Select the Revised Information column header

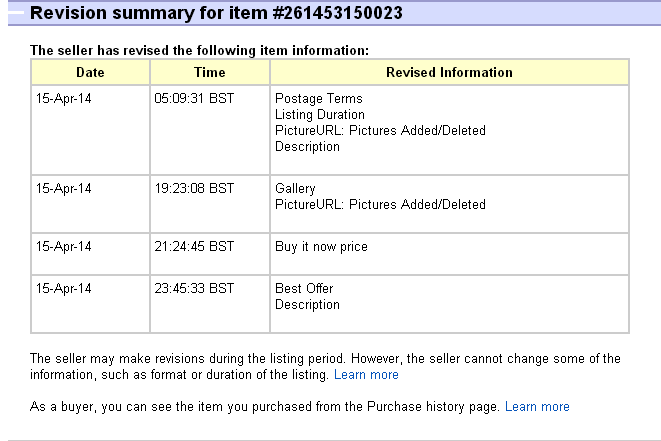[x=449, y=72]
